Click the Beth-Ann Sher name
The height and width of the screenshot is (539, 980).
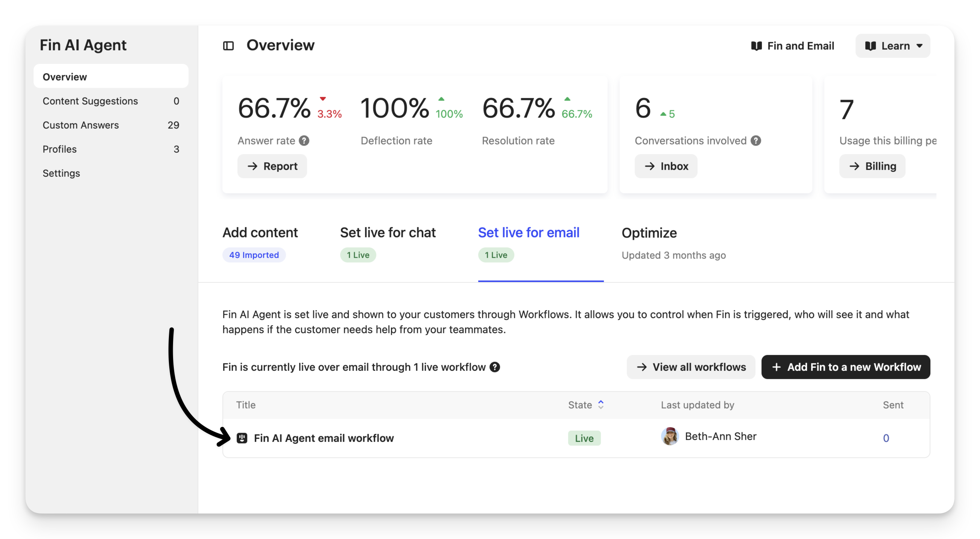[x=720, y=436]
